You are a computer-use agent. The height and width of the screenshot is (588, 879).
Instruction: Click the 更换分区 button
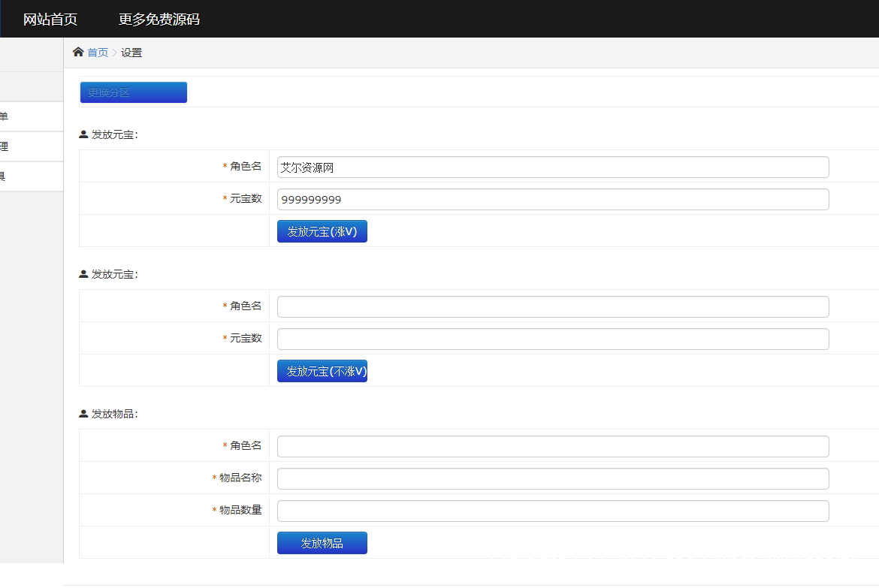(133, 92)
